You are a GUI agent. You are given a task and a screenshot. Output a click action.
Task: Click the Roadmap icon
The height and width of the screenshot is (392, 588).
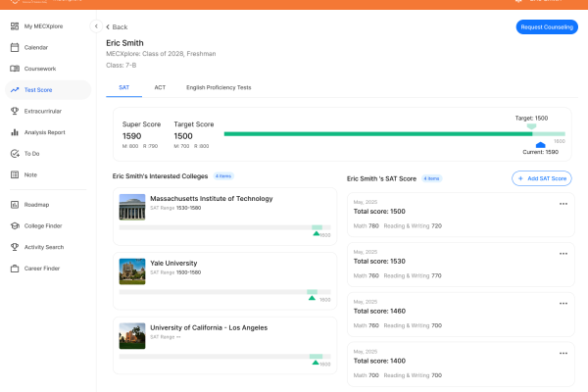[15, 205]
